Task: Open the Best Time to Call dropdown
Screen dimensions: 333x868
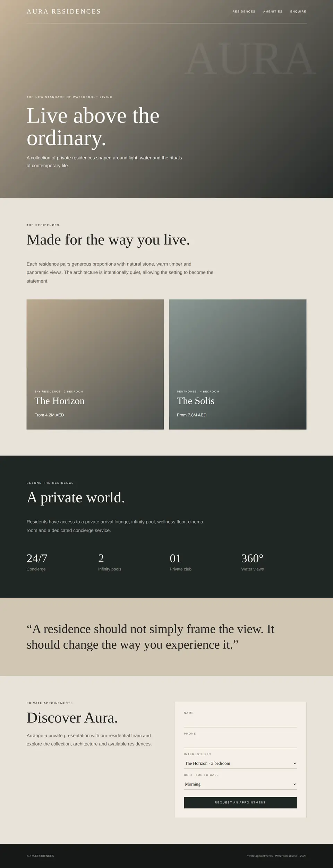Action: point(240,784)
